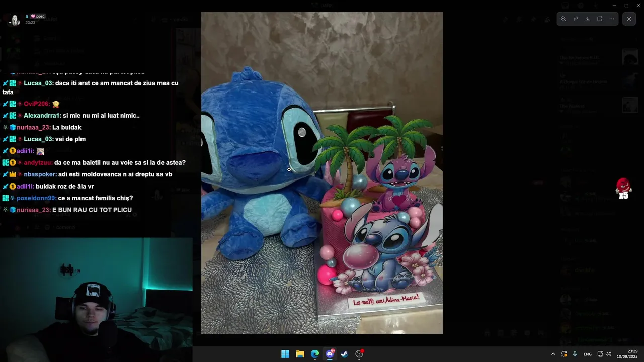Switch to Discord in the taskbar

330,354
